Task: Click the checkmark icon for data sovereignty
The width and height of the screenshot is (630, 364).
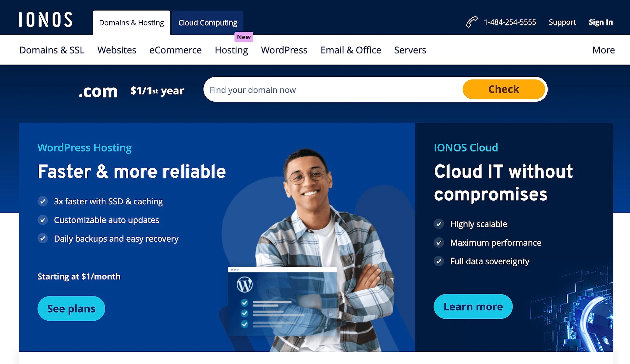Action: pyautogui.click(x=439, y=261)
